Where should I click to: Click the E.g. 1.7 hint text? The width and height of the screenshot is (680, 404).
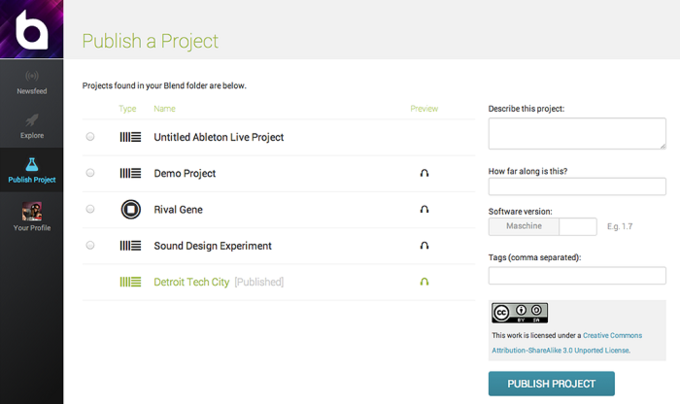point(620,226)
